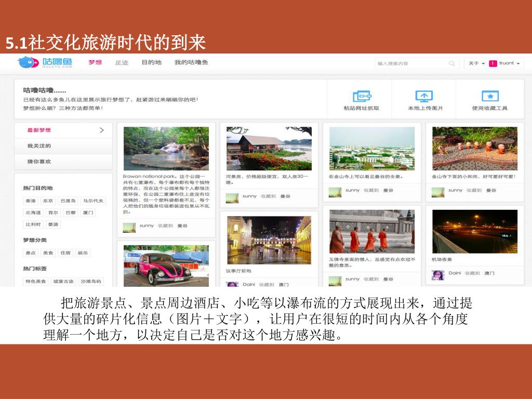This screenshot has height=399, width=532.
Task: Click sunny avatar under 在金山寺上 Bangkok view post
Action: tap(335, 192)
